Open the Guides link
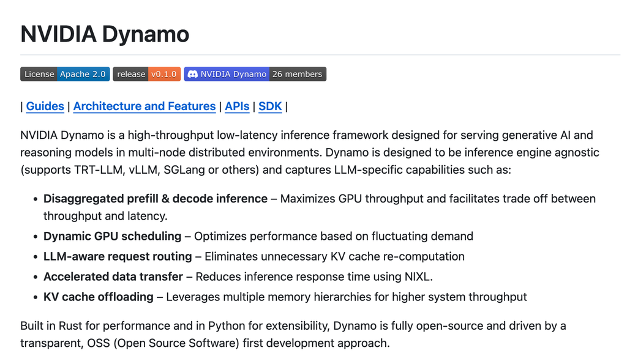Screen dimensions: 627x364 45,106
